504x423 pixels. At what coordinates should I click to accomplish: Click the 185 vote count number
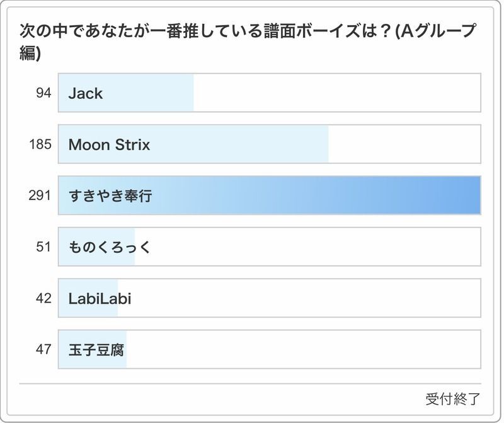(40, 145)
